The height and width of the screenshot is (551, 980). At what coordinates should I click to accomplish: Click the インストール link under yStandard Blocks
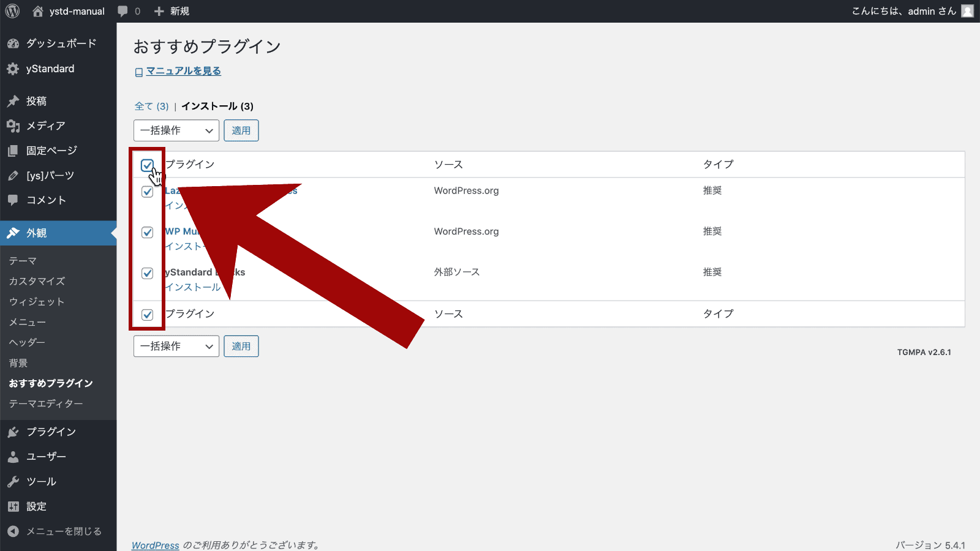tap(193, 287)
